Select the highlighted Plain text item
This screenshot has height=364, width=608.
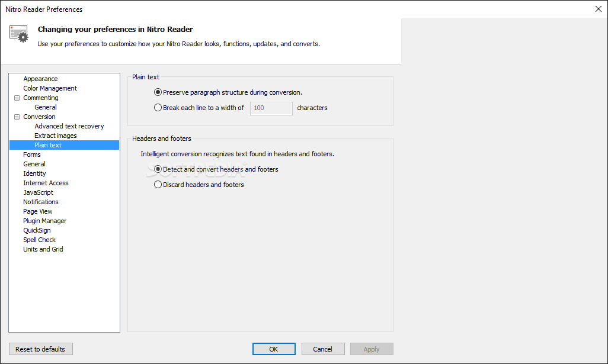[x=64, y=145]
